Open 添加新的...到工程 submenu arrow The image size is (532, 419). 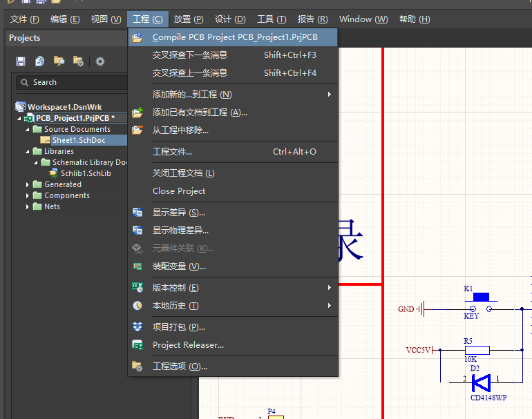tap(329, 95)
